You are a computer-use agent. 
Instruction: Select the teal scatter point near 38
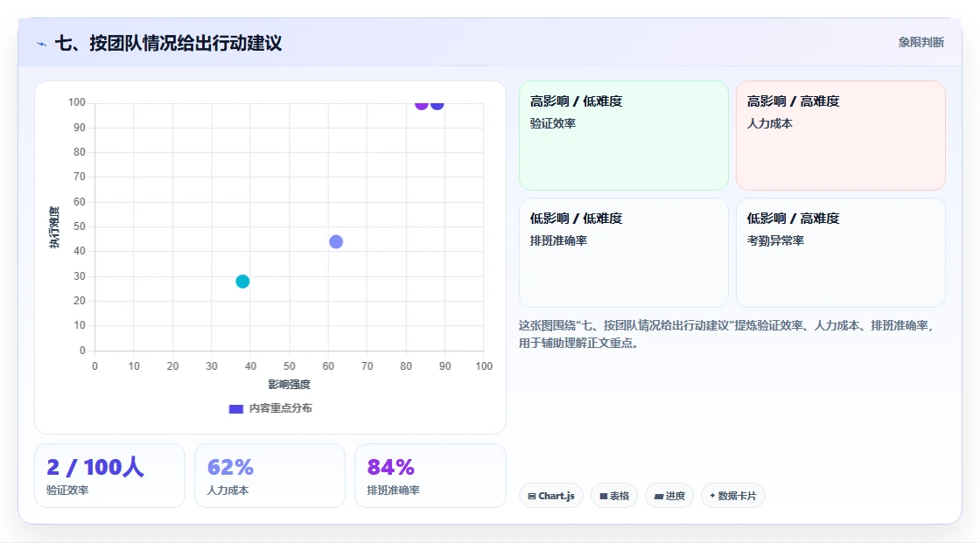242,282
